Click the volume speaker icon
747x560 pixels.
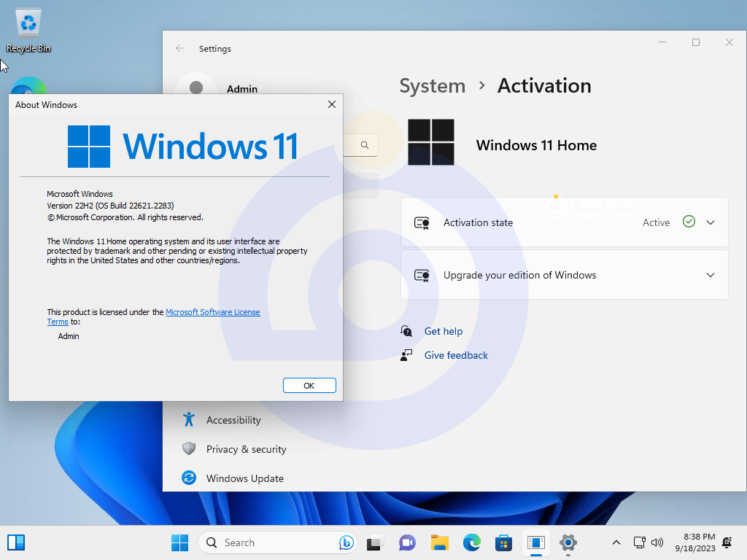point(657,542)
